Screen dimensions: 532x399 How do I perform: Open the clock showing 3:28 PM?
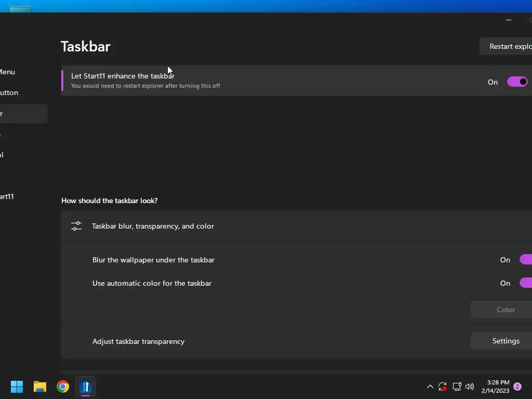pos(495,387)
